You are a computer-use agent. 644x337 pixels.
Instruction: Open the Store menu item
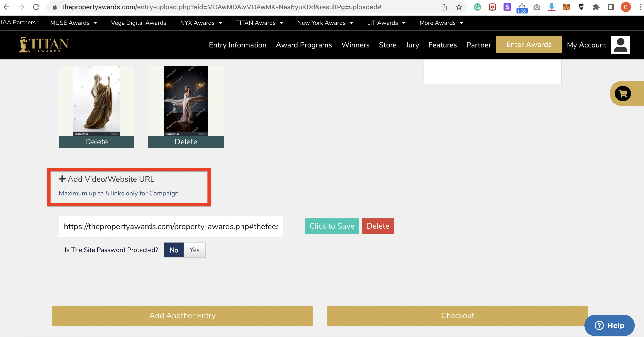coord(388,45)
